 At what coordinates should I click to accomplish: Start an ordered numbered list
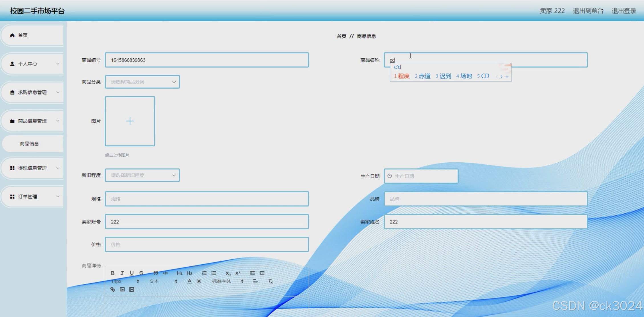(204, 273)
